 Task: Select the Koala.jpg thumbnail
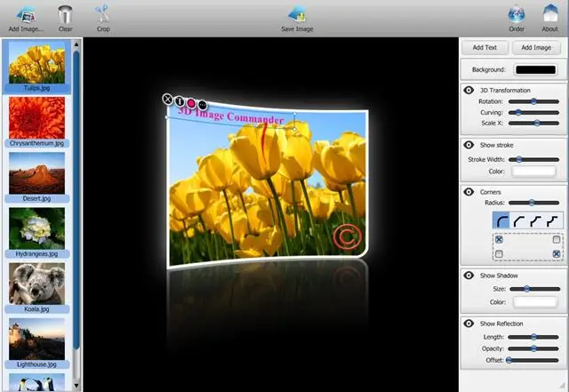[36, 284]
